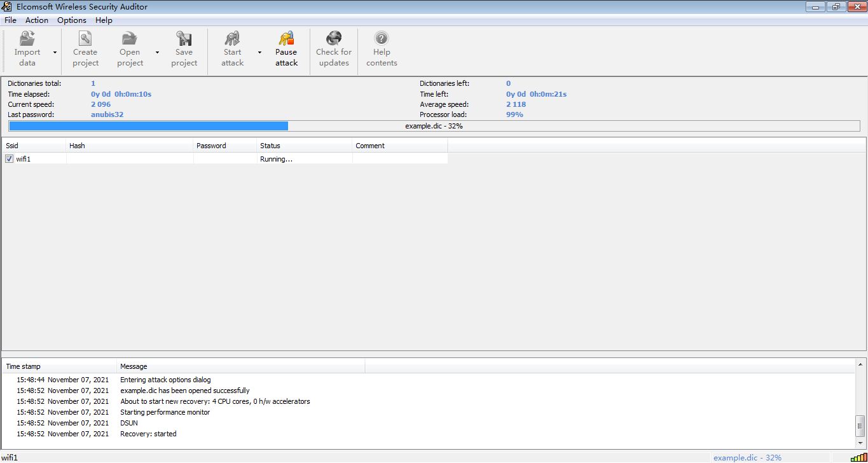The image size is (868, 463).
Task: Pause the running attack
Action: pos(286,39)
